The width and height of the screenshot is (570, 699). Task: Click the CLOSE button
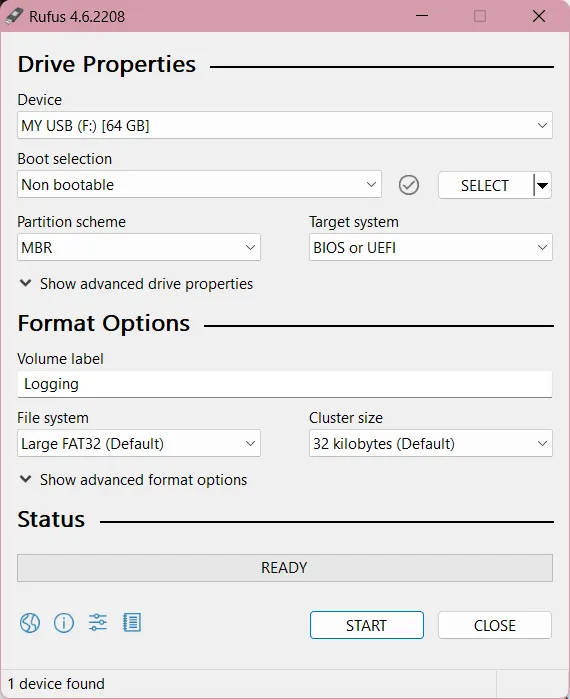coord(495,625)
